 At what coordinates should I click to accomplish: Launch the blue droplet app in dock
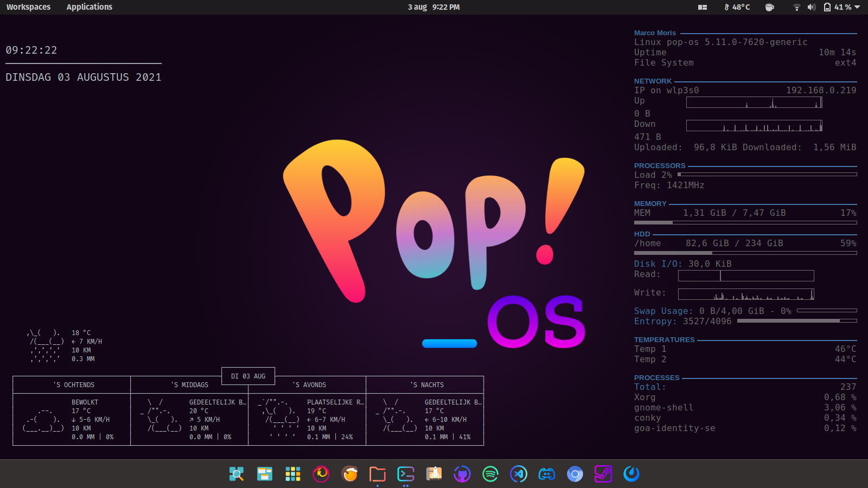point(631,474)
